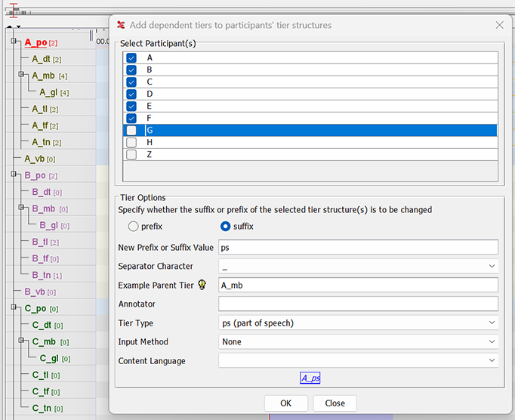Open the Content Language dropdown
This screenshot has height=420, width=515.
click(x=358, y=361)
